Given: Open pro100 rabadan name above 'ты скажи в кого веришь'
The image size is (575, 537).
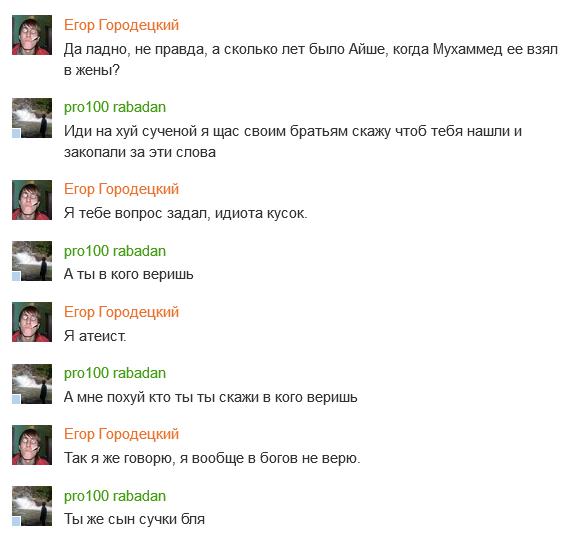Looking at the screenshot, I should pyautogui.click(x=115, y=373).
